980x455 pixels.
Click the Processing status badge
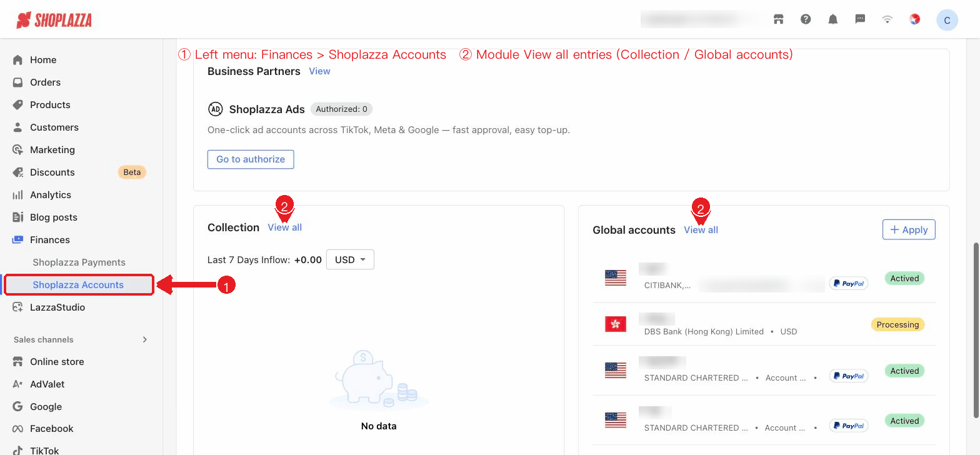click(897, 324)
